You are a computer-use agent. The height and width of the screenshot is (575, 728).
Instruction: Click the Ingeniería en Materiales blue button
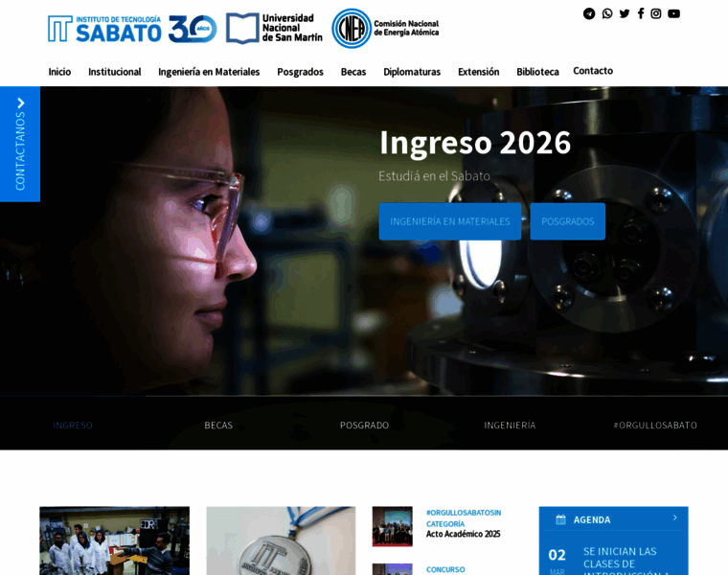click(449, 221)
